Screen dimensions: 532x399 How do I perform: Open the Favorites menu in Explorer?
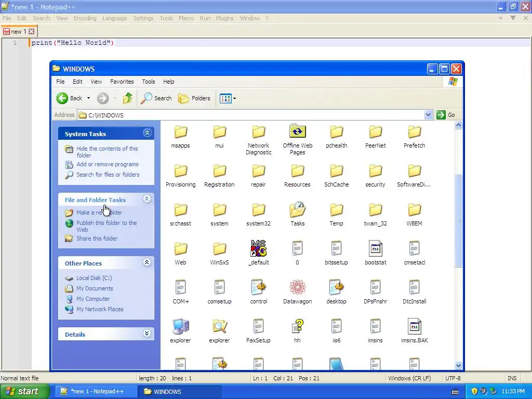coord(122,82)
